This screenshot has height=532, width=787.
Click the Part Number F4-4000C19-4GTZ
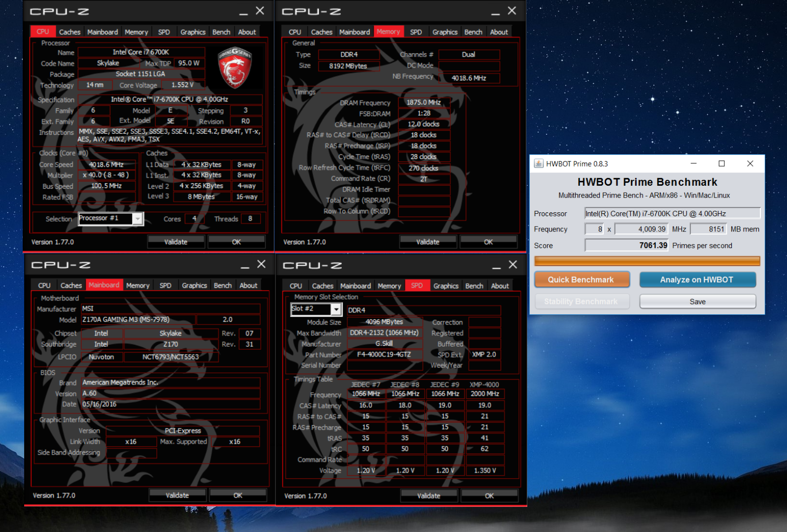(x=384, y=355)
